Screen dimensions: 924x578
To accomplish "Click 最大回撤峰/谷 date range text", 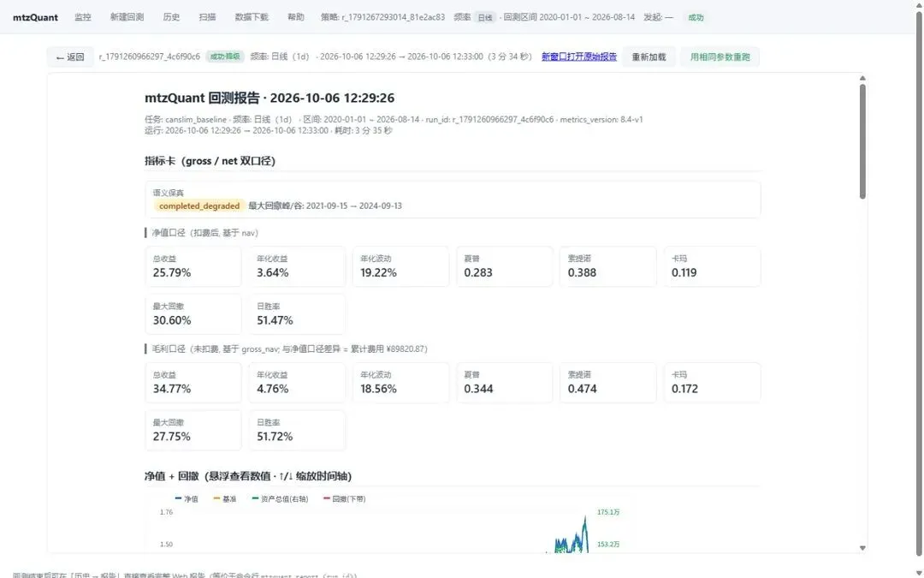I will (325, 206).
